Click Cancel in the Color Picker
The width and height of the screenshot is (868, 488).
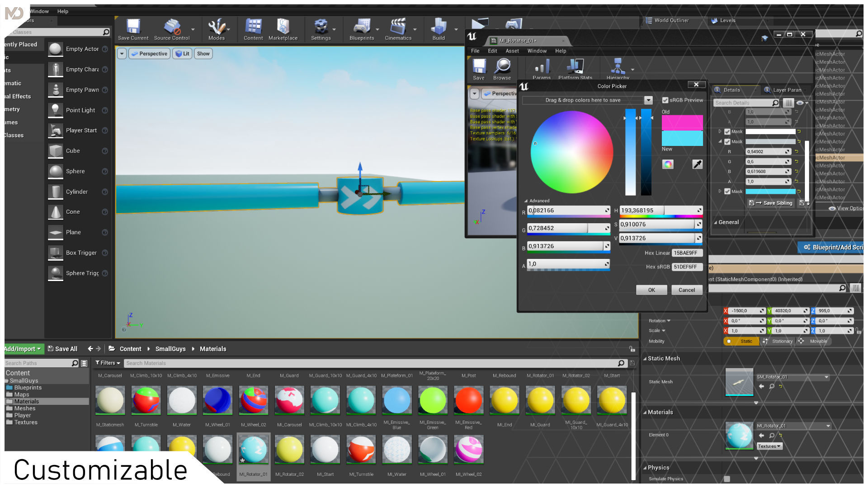(x=686, y=290)
